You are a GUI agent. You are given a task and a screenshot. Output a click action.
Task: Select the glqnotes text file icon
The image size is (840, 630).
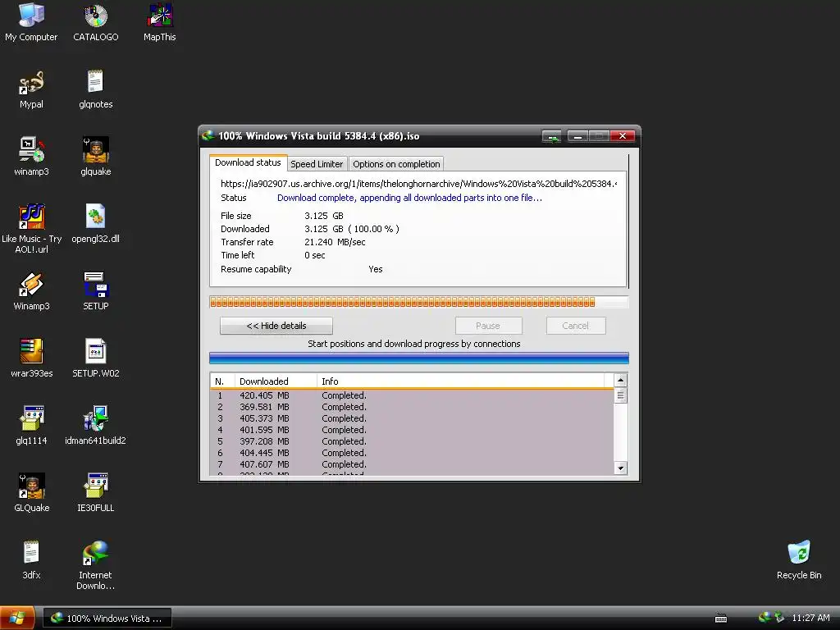pos(95,89)
